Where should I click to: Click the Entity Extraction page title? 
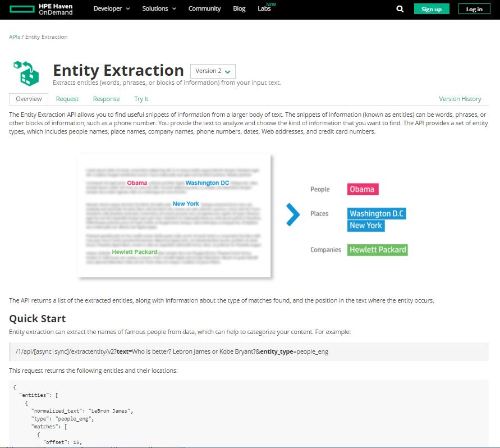click(118, 70)
